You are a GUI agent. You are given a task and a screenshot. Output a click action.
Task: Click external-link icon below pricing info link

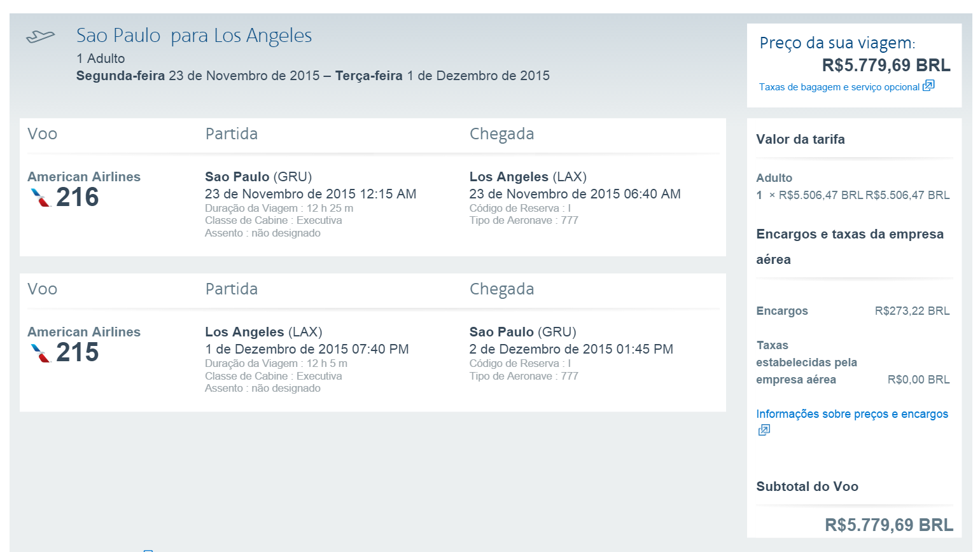pos(764,430)
